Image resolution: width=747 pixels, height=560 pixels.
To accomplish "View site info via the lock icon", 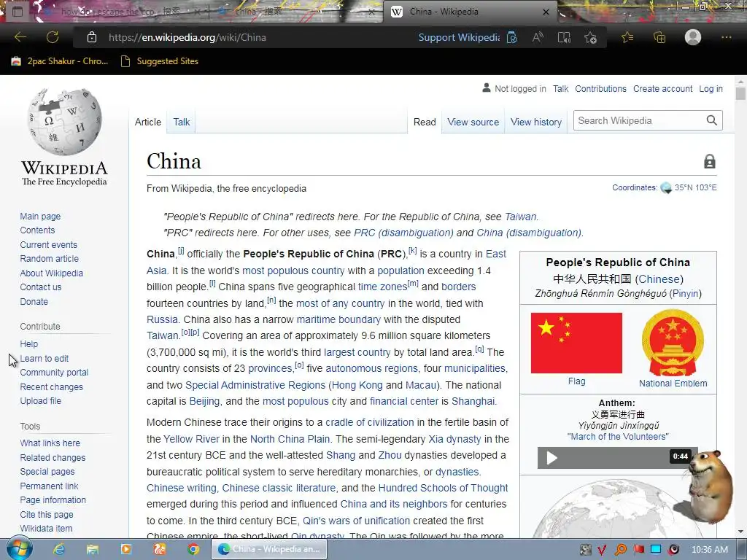I will [x=92, y=37].
